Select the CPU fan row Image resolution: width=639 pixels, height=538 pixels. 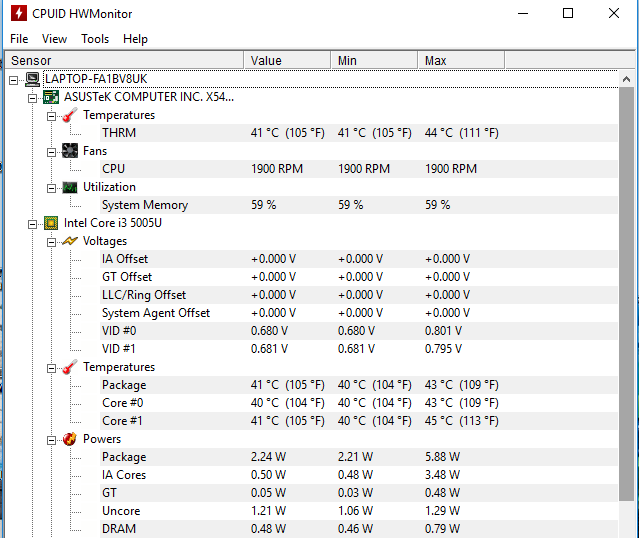click(359, 169)
